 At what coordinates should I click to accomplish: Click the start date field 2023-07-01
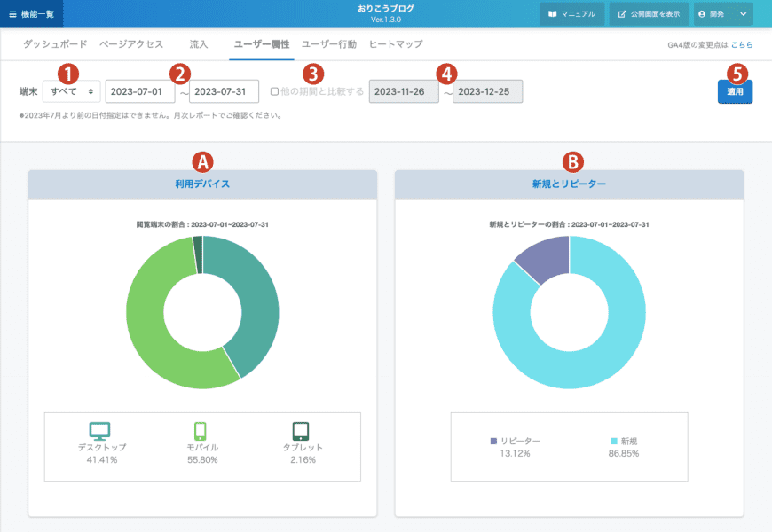139,91
